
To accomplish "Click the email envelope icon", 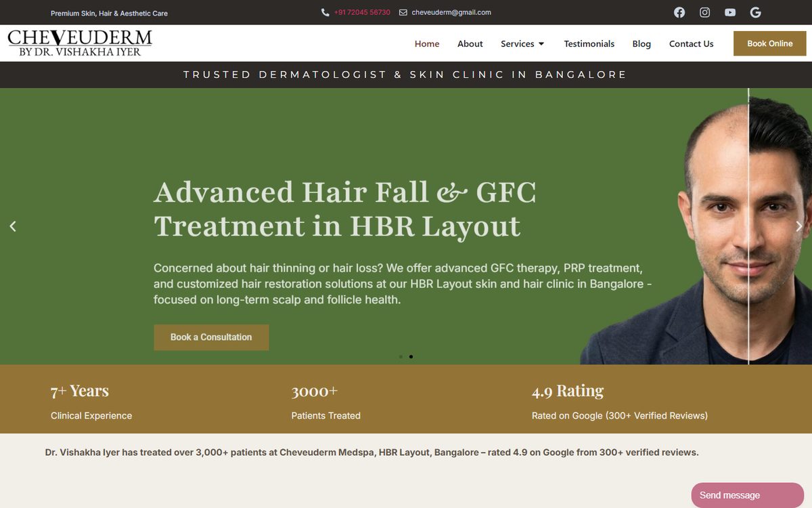I will 403,12.
